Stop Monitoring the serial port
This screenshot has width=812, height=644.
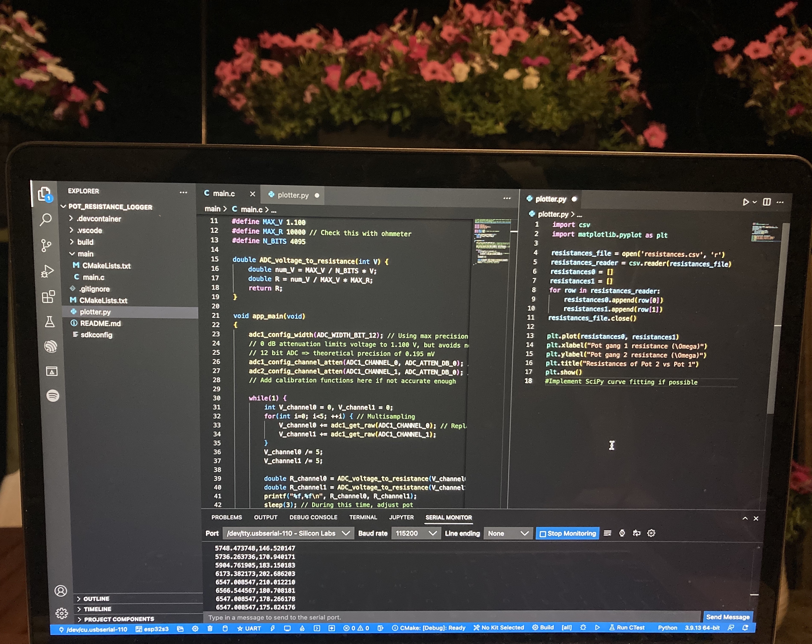(x=568, y=533)
